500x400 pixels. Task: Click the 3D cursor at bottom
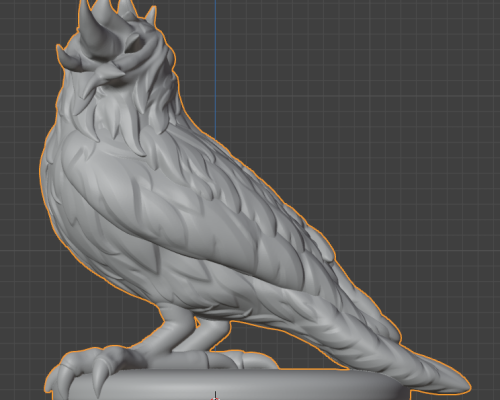tap(215, 397)
